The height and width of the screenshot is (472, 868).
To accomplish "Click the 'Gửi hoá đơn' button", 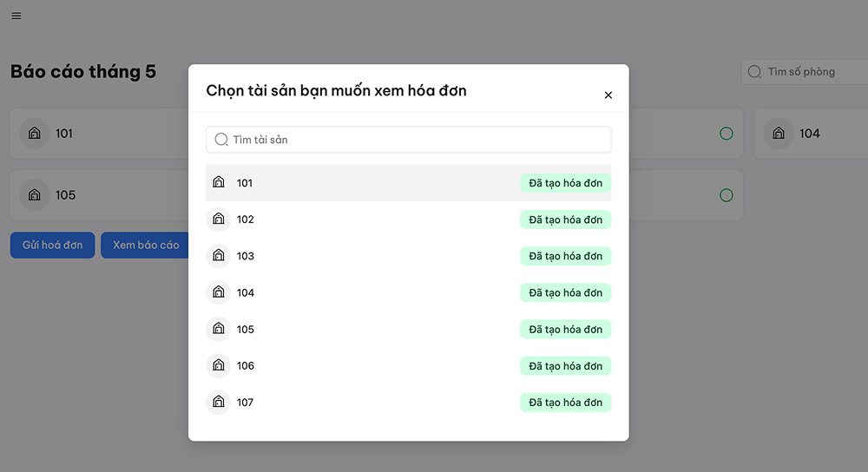I will [x=53, y=246].
